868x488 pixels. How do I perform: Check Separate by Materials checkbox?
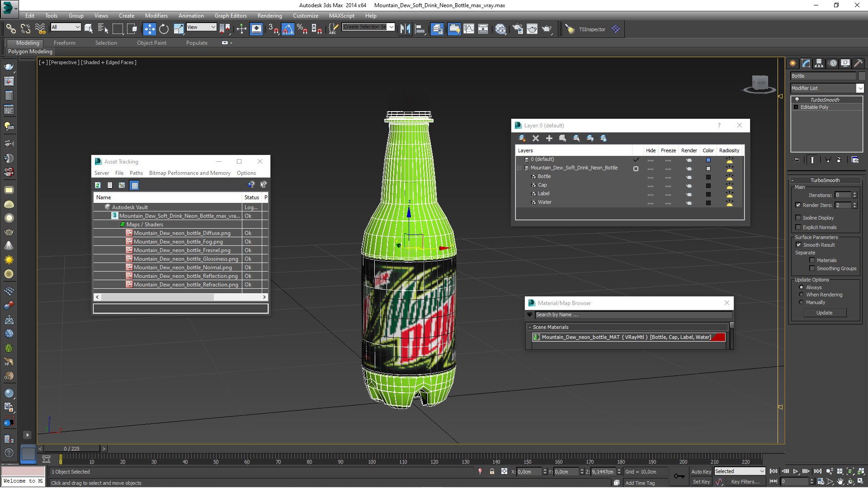tap(812, 260)
